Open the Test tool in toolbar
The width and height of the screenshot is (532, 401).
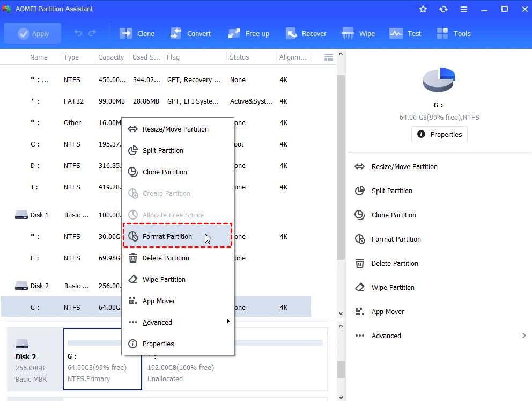pyautogui.click(x=405, y=34)
